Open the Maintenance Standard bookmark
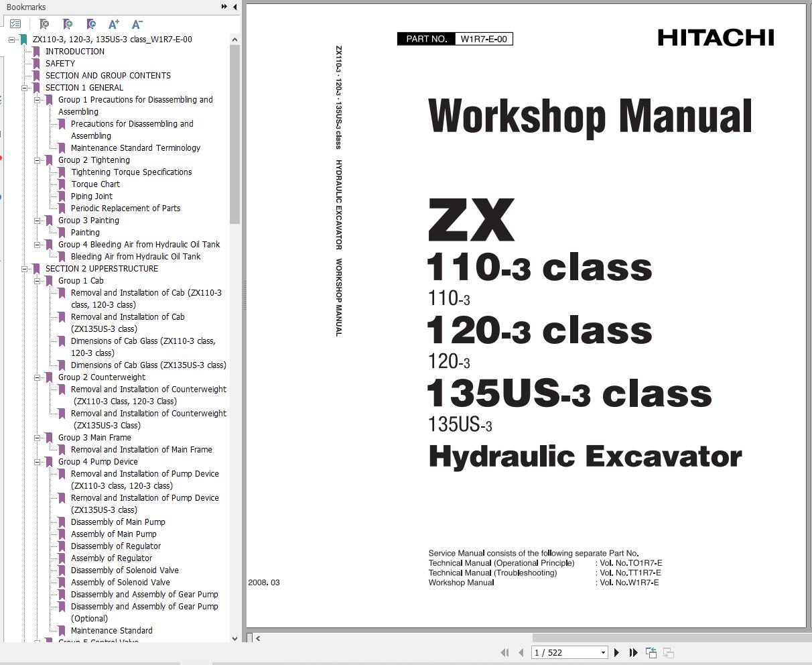Screen dimensions: 812x665 coord(112,631)
